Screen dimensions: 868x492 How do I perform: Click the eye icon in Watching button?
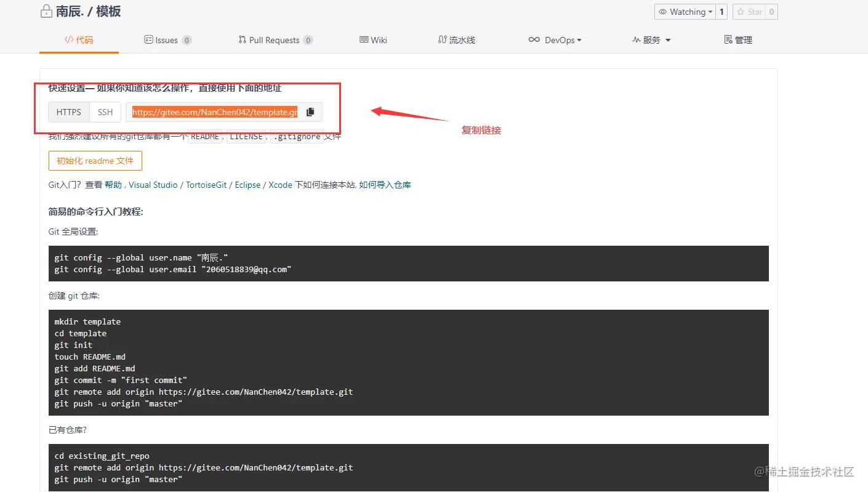tap(663, 12)
